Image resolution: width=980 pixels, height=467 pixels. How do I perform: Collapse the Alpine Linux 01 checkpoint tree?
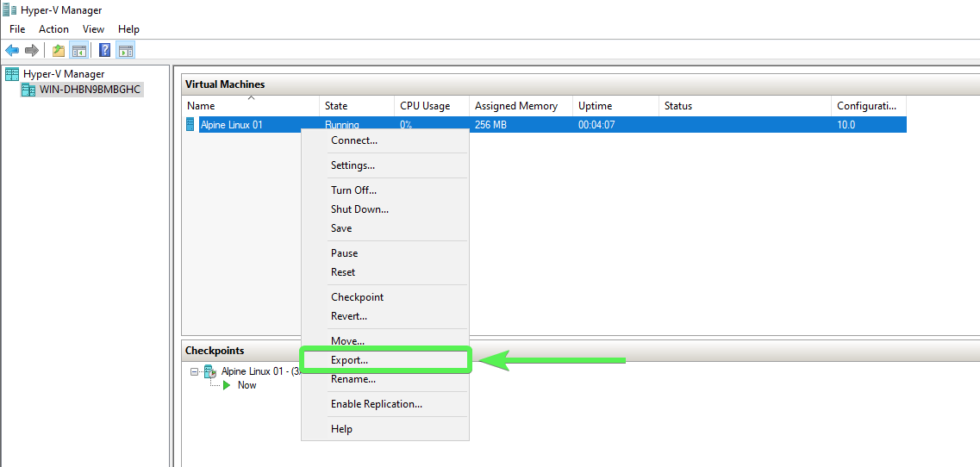coord(194,371)
